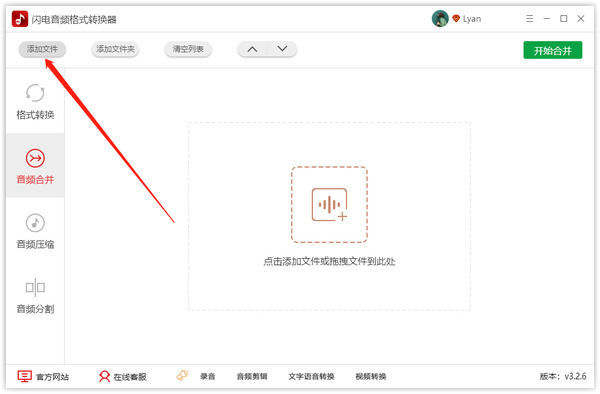Open the 格式转换 format conversion section

35,101
